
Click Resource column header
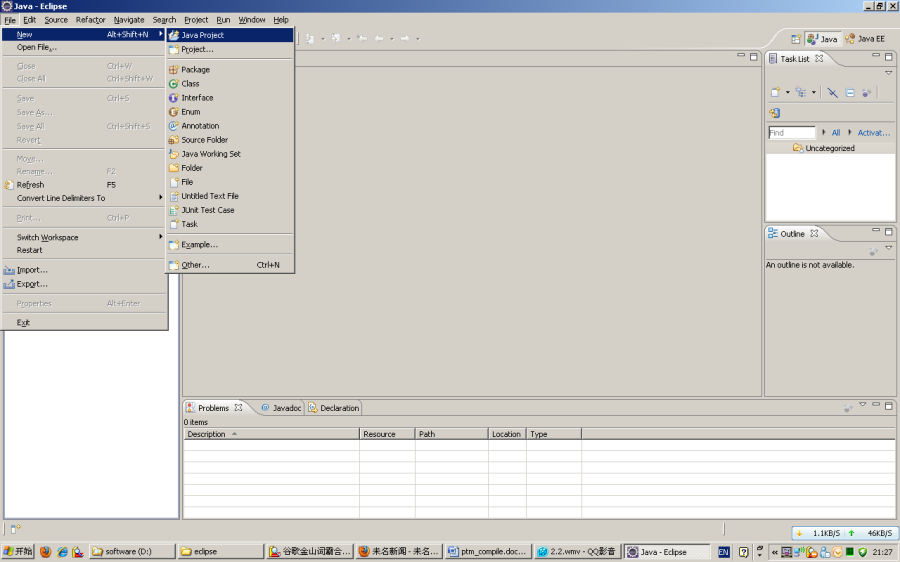click(x=387, y=434)
